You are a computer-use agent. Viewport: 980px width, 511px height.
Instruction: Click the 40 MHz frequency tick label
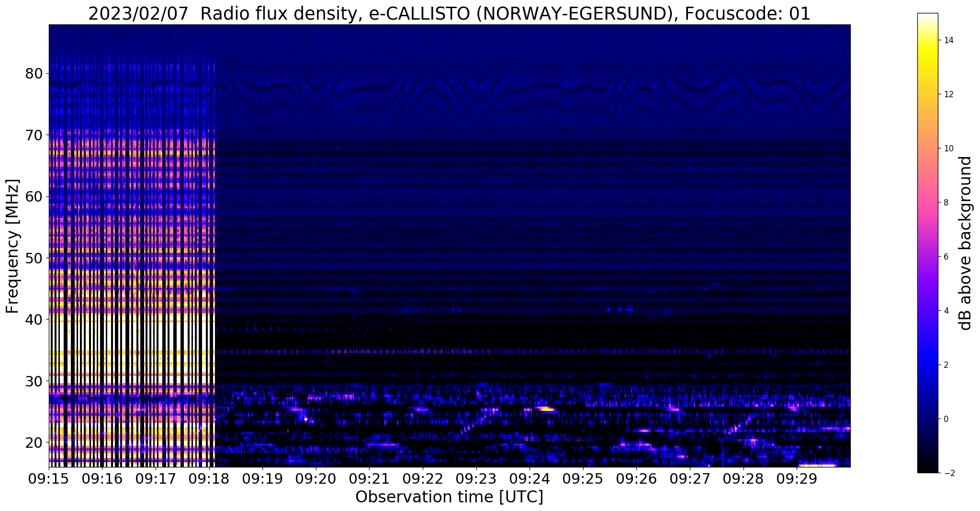coord(34,319)
